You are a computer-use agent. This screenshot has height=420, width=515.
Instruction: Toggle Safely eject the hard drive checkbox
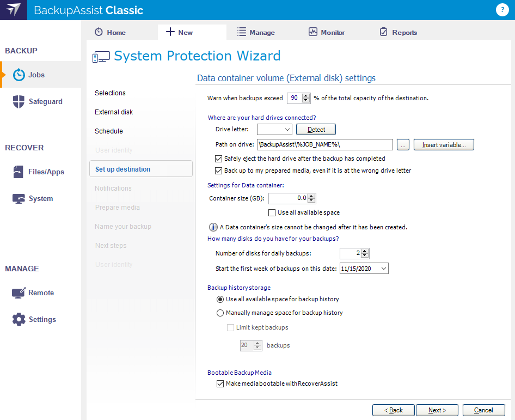click(x=218, y=159)
